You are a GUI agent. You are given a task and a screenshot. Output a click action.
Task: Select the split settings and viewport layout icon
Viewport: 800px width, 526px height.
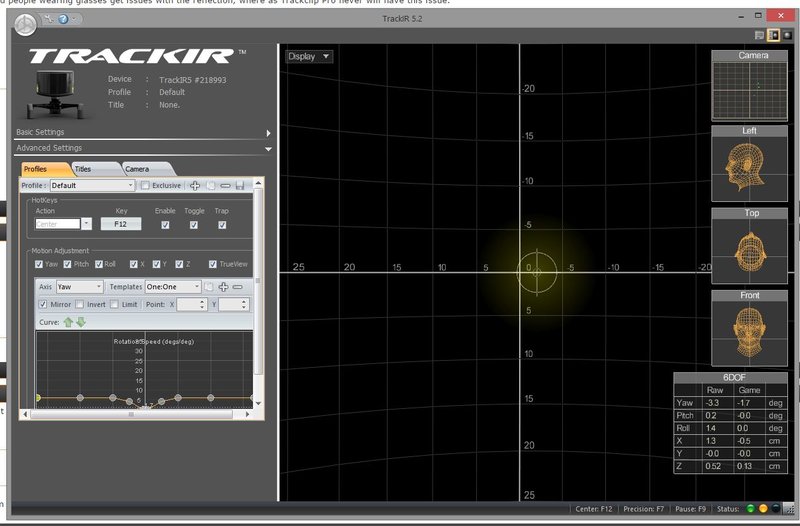[x=773, y=35]
